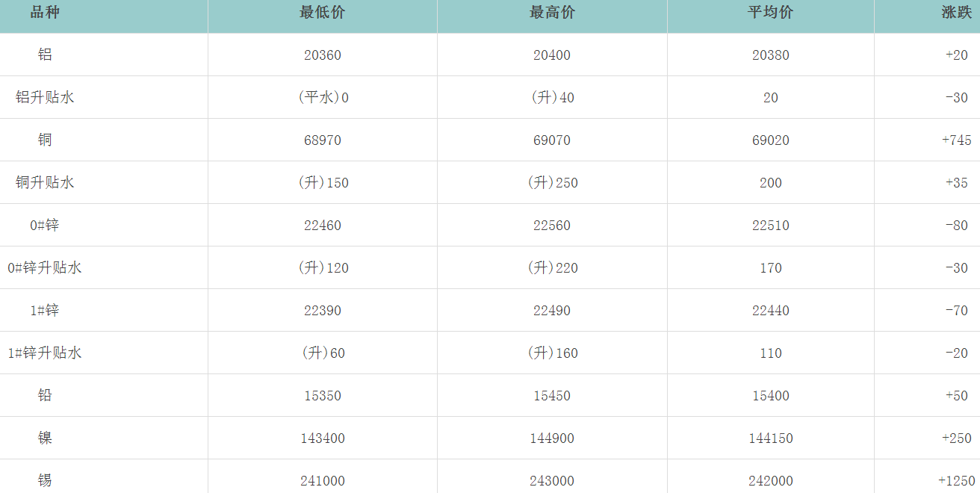Screen dimensions: 980x493
Task: Click the 平均价 column header
Action: pos(770,13)
